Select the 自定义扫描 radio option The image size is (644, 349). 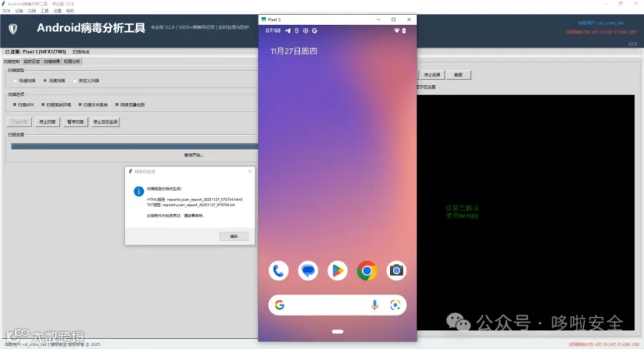click(87, 81)
